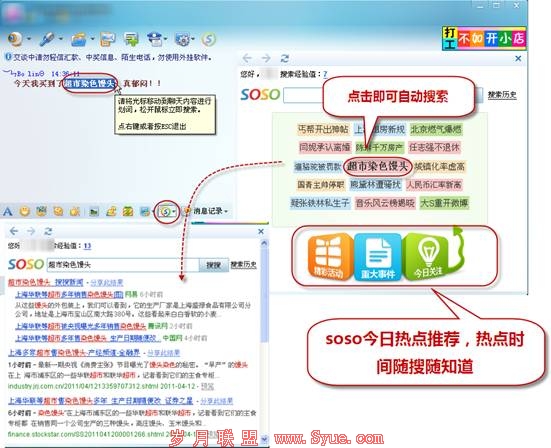Refresh the hot topics SOSO panel
This screenshot has width=551, height=448.
285,58
